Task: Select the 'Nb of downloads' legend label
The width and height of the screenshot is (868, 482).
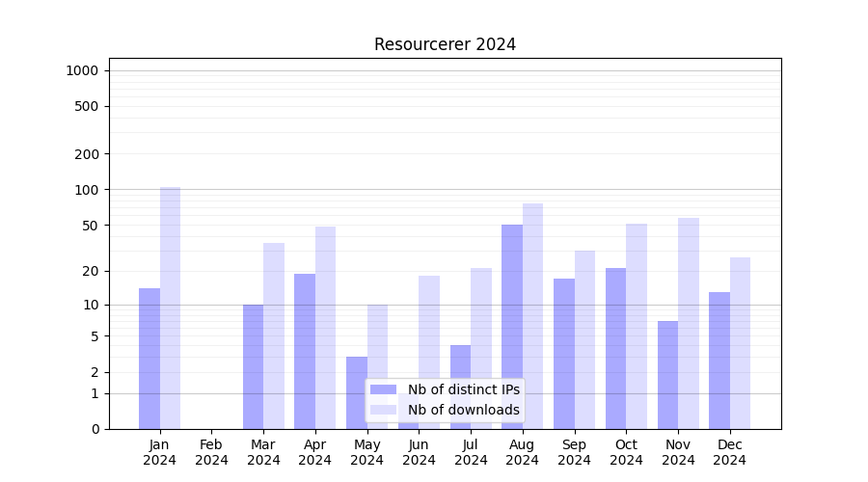Action: coord(463,410)
